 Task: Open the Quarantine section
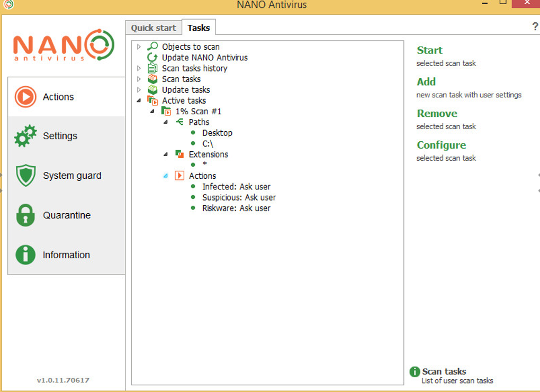(67, 215)
